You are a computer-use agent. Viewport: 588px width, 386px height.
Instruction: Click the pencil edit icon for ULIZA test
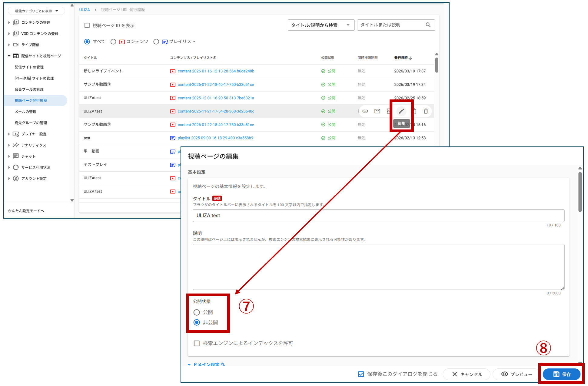[401, 111]
